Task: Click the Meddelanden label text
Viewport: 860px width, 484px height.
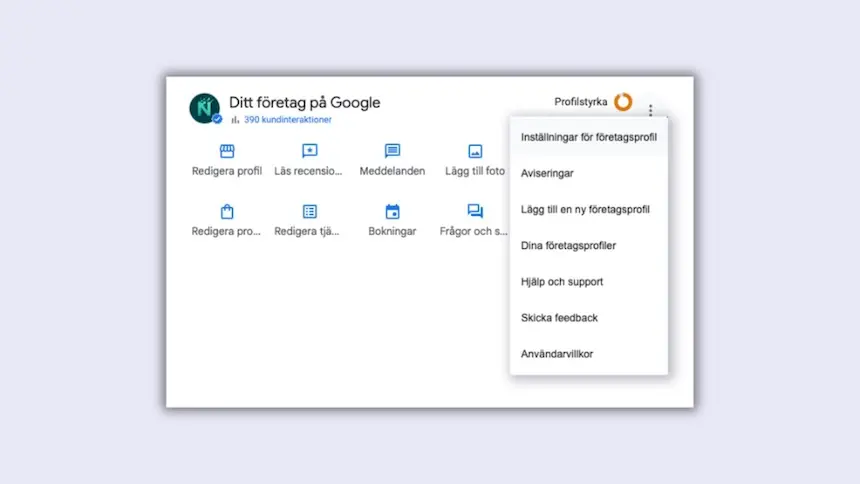Action: 392,171
